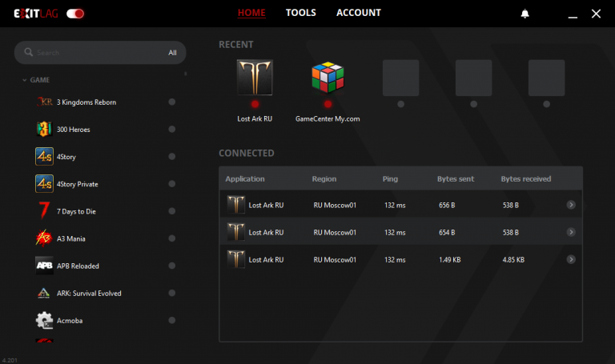Click the APB Reloaded icon
The width and height of the screenshot is (615, 364).
44,266
